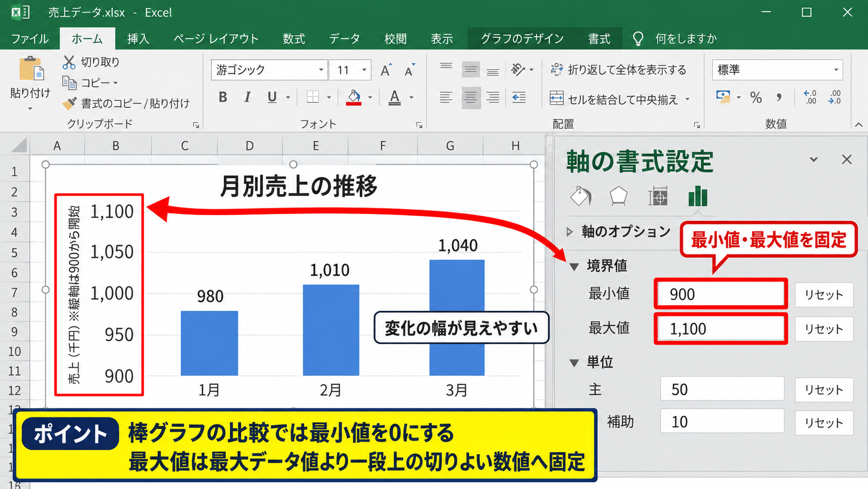
Task: Open the Effects pentagon tab
Action: coord(618,196)
